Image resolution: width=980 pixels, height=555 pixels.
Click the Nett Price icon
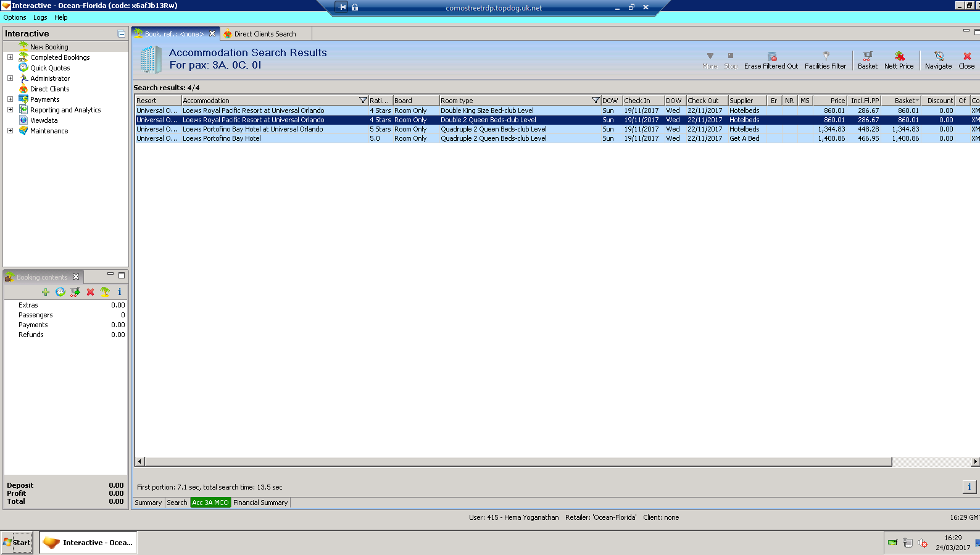(899, 56)
